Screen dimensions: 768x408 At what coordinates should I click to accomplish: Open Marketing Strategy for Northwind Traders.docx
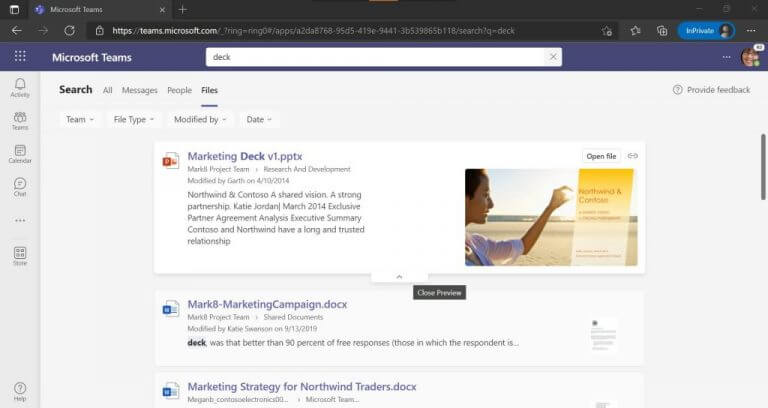tap(302, 386)
